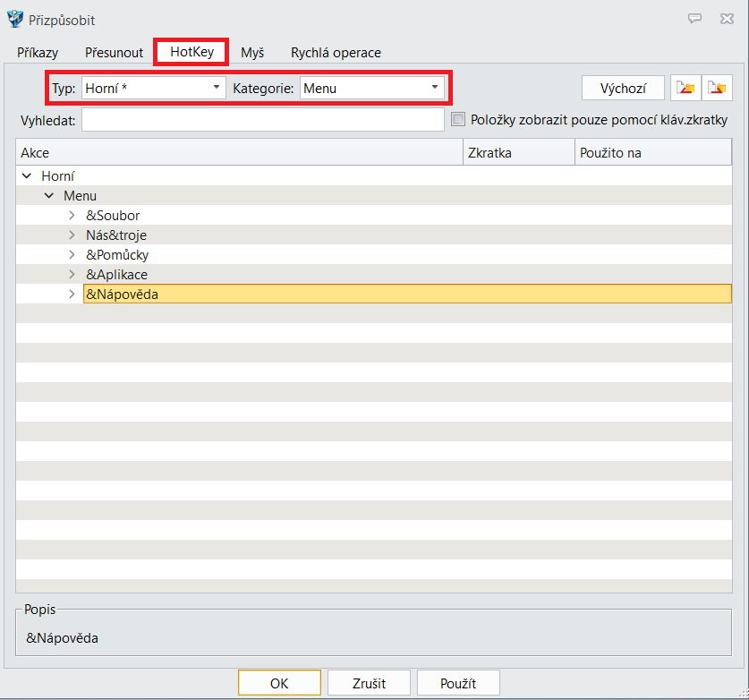Click the Přizpůsobit app icon in title bar
The image size is (749, 700).
pyautogui.click(x=14, y=19)
